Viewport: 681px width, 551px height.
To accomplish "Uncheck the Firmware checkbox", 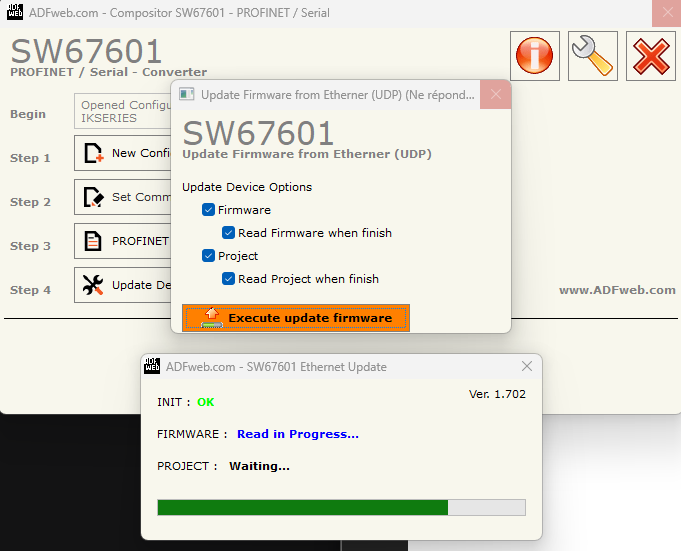I will (208, 210).
